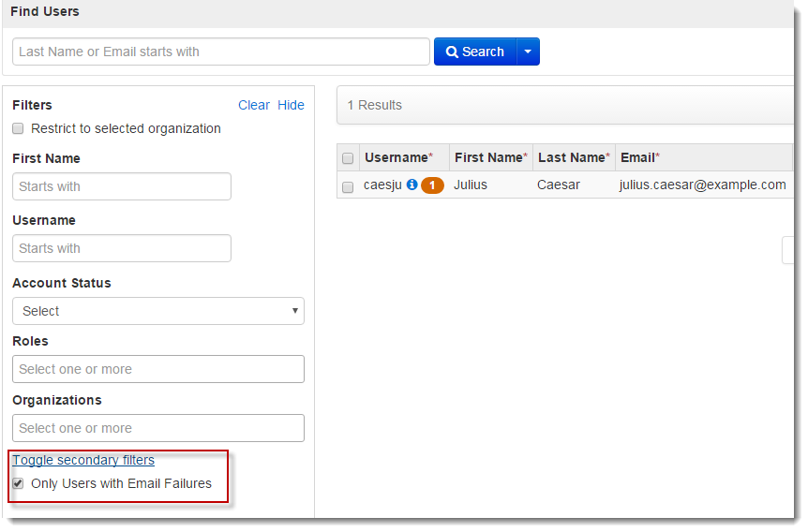Viewport: 808px width, 532px height.
Task: Focus the Last Name or Email search box
Action: [x=220, y=52]
